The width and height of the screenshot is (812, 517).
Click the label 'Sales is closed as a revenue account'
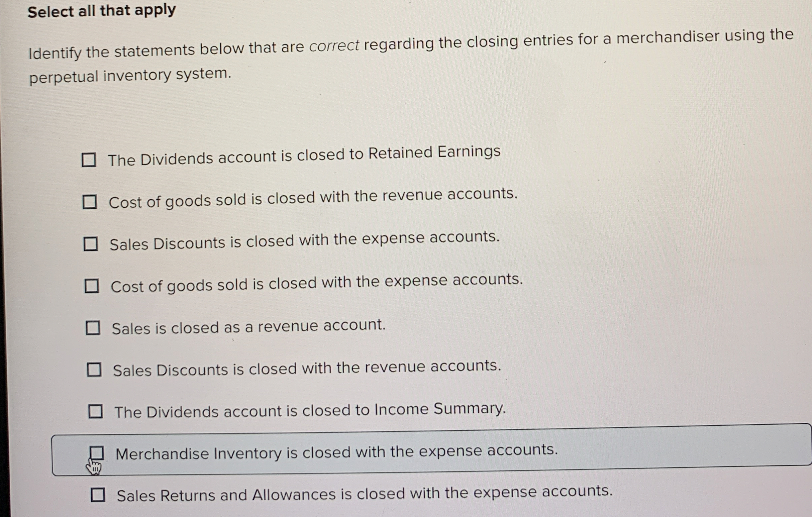pyautogui.click(x=248, y=326)
